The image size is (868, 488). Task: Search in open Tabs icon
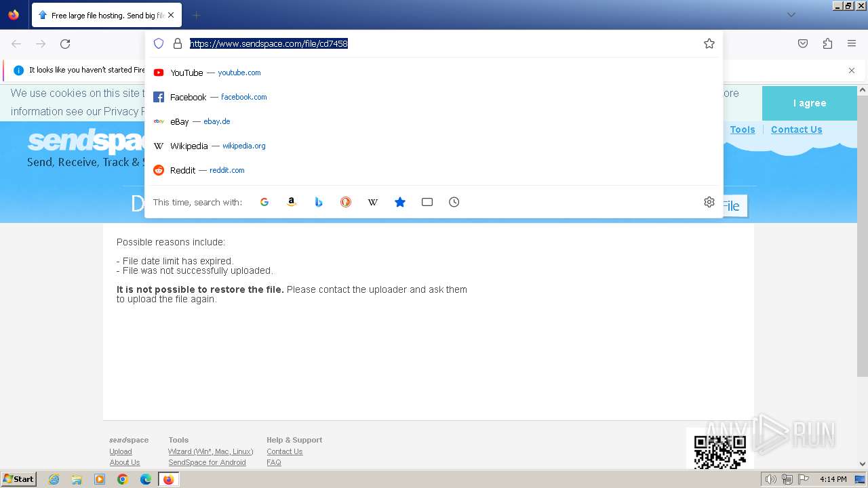(427, 202)
